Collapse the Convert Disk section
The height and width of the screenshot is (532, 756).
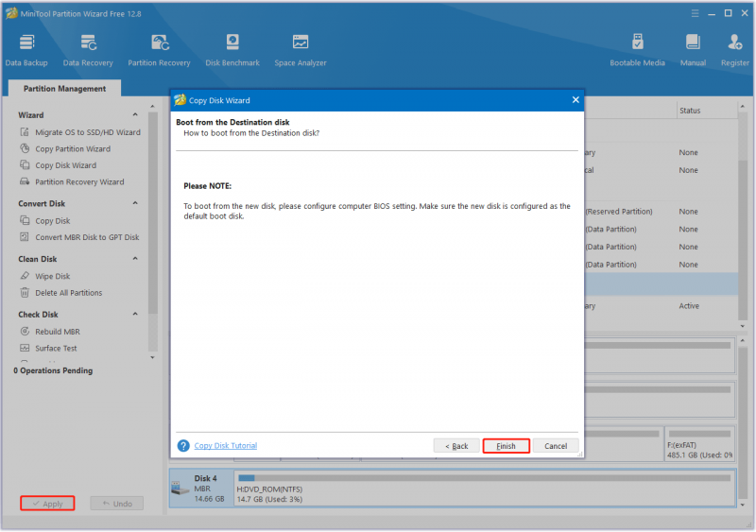135,203
